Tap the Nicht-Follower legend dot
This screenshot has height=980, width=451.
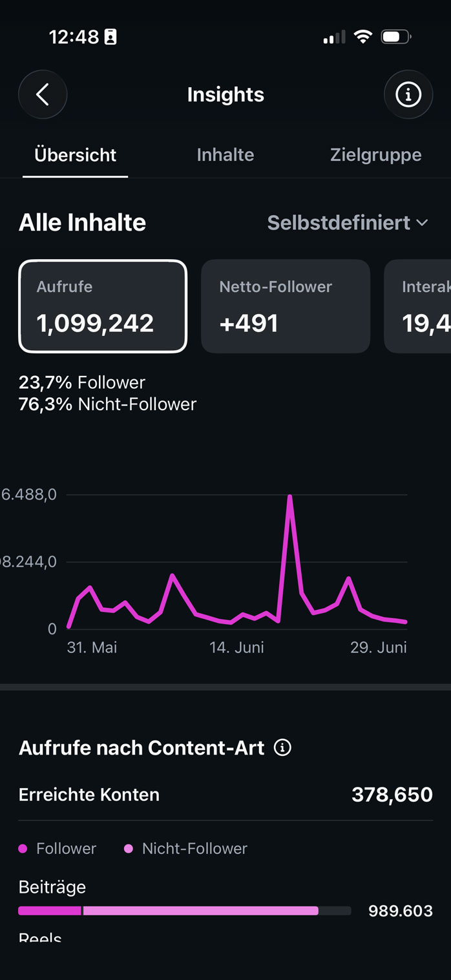(x=129, y=848)
